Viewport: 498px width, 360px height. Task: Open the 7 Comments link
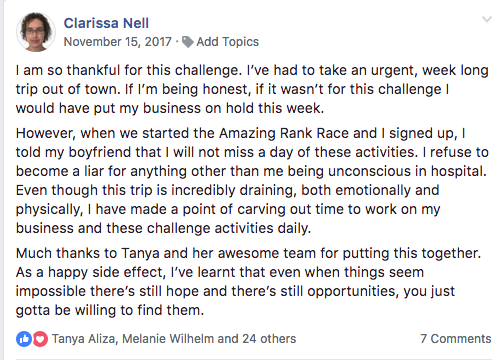tap(456, 339)
